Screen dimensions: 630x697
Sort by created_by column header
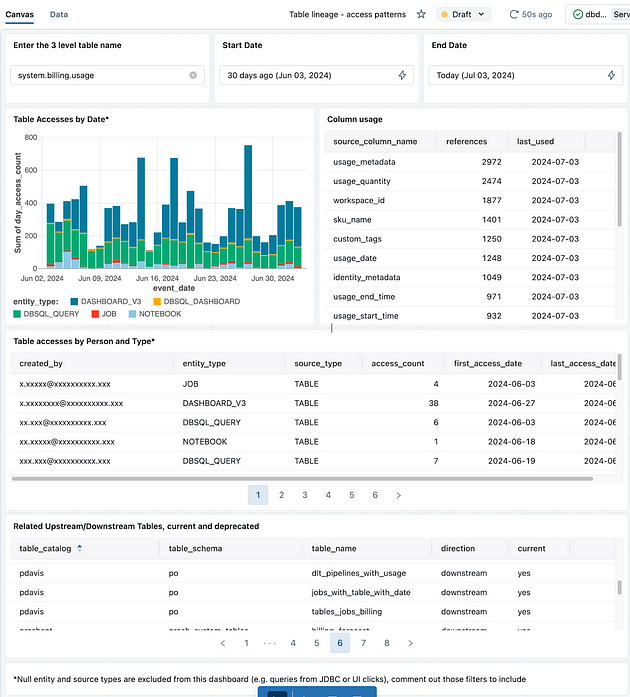coord(41,363)
